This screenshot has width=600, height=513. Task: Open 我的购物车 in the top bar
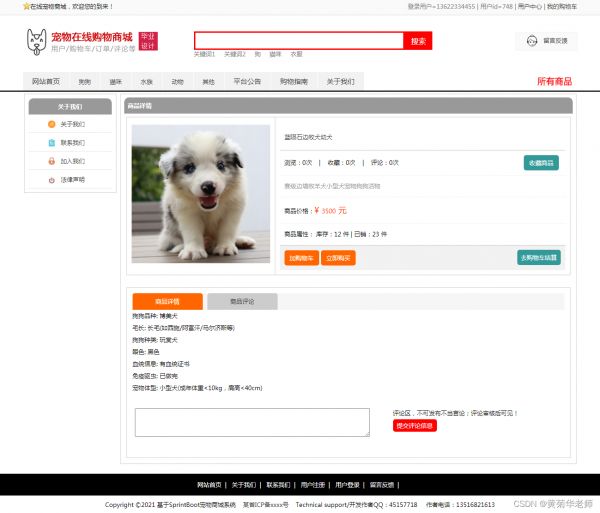coord(562,7)
